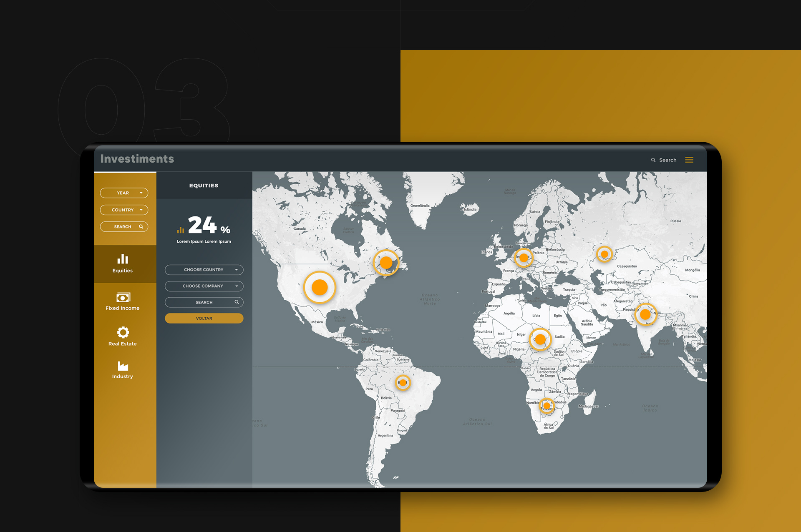The height and width of the screenshot is (532, 801).
Task: Open the hamburger menu icon
Action: click(689, 160)
